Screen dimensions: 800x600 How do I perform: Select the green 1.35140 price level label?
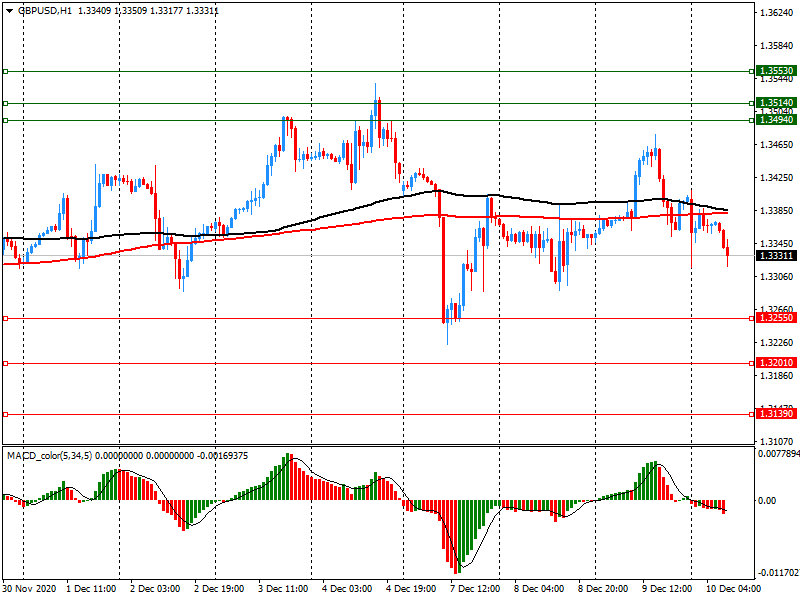(776, 102)
